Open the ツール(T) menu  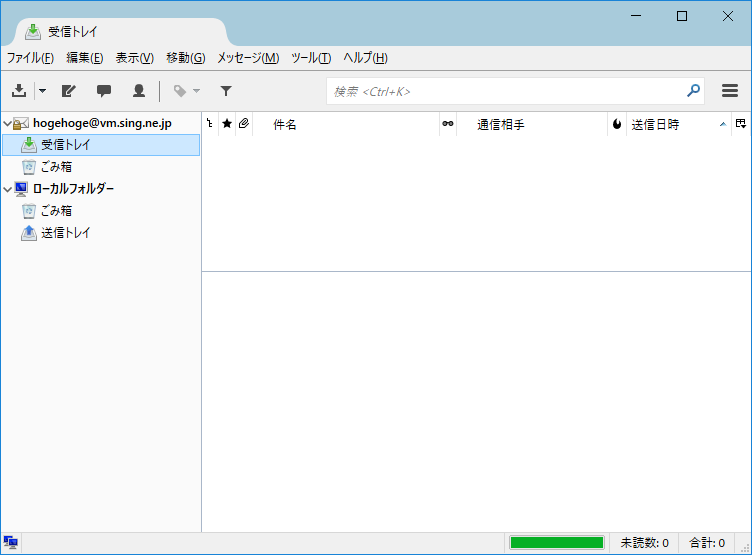[311, 58]
